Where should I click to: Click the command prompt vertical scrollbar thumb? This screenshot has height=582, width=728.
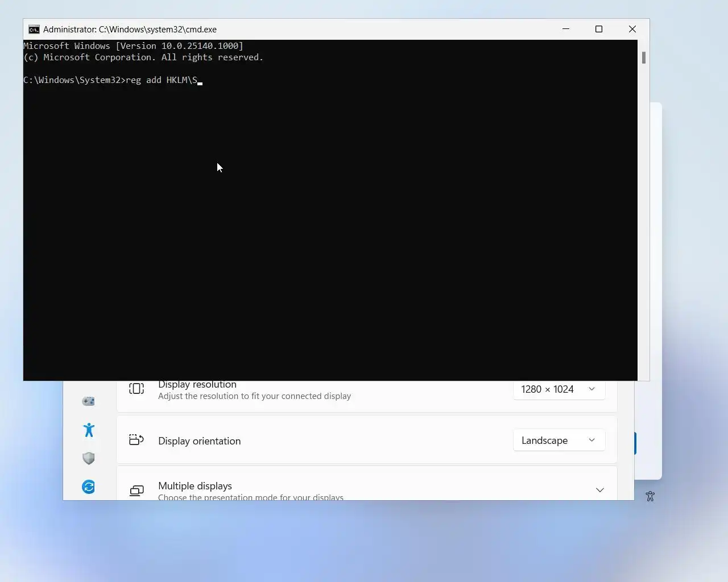[643, 57]
